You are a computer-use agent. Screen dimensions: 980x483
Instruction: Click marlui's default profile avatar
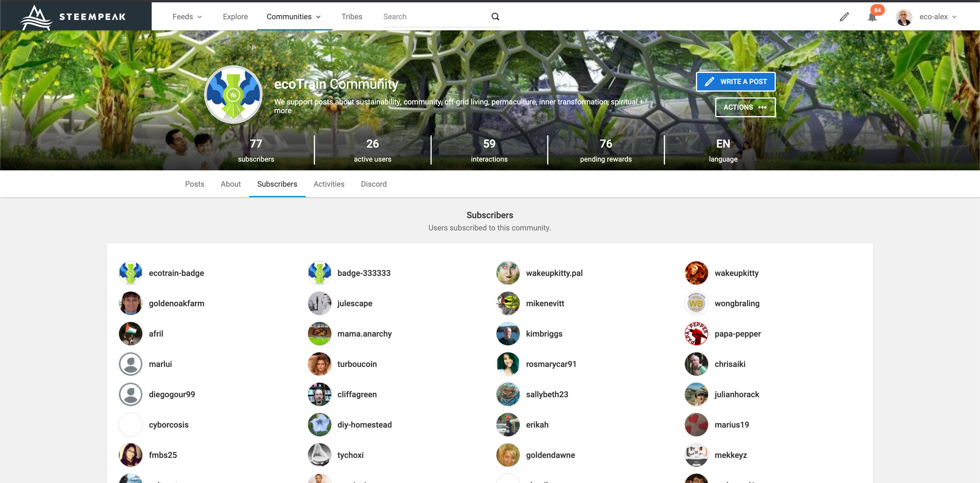(x=130, y=364)
